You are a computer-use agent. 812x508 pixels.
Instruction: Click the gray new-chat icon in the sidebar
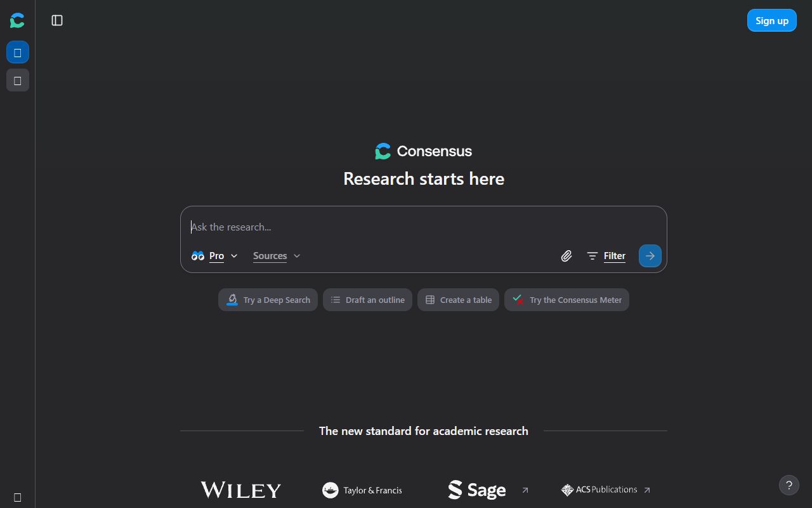point(17,80)
